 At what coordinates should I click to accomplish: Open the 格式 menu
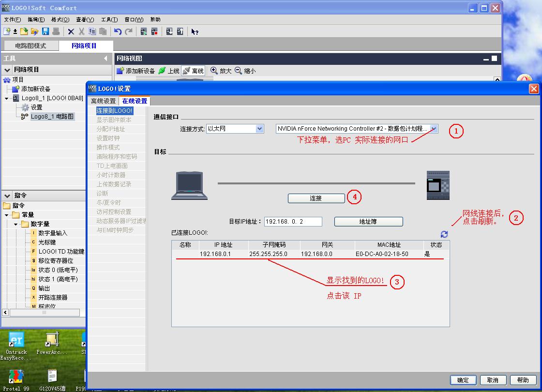point(60,20)
